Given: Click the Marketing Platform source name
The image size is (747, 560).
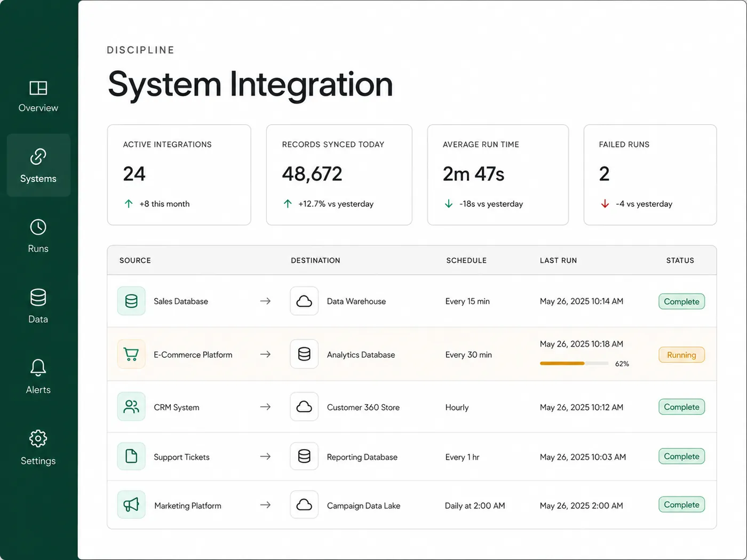Looking at the screenshot, I should (188, 506).
